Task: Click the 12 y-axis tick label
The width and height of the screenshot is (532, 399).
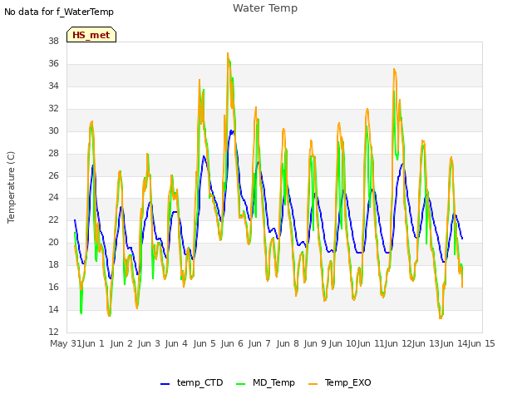Action: (x=53, y=332)
